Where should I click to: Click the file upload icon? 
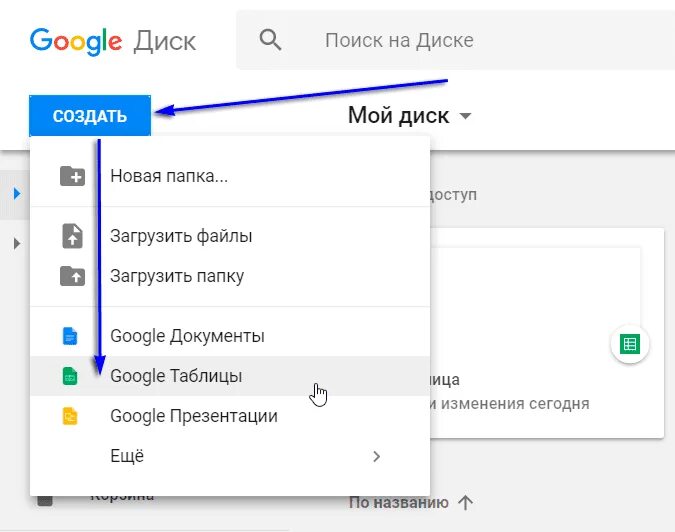pos(72,236)
